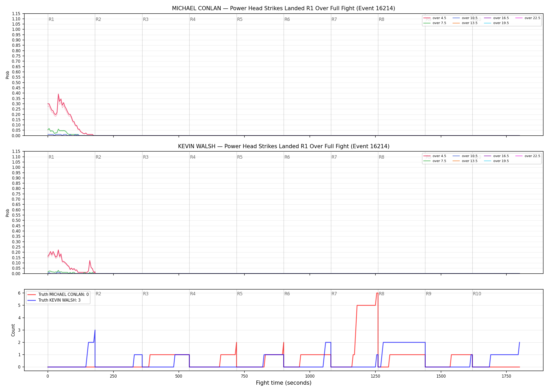Viewport: 549px width, 392px height.
Task: Select 'over 4.5' in Conlan chart legend
Action: [x=435, y=18]
